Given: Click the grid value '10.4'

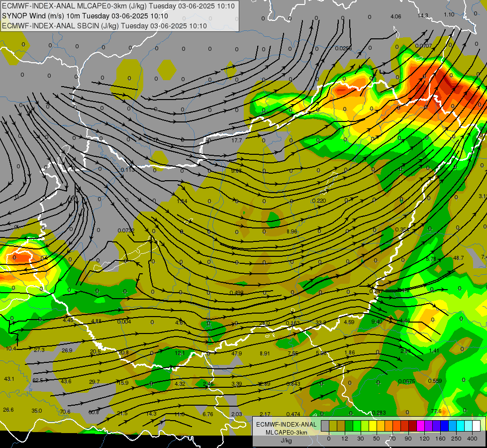Looking at the screenshot, I should pyautogui.click(x=11, y=348).
